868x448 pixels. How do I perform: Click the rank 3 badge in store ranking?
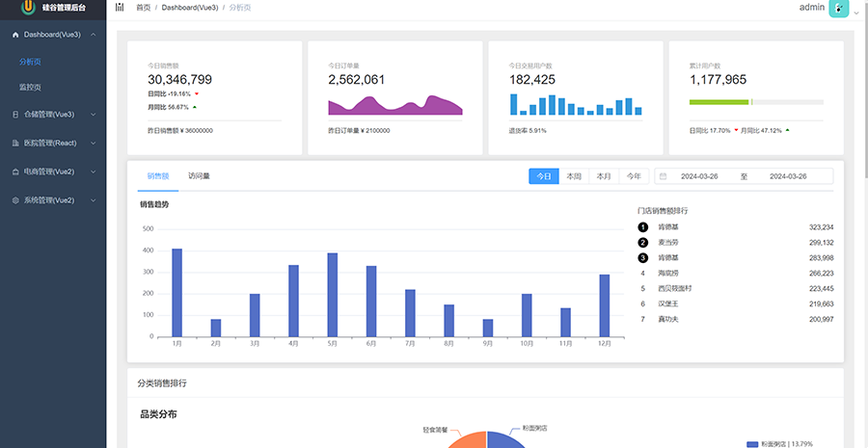(642, 258)
